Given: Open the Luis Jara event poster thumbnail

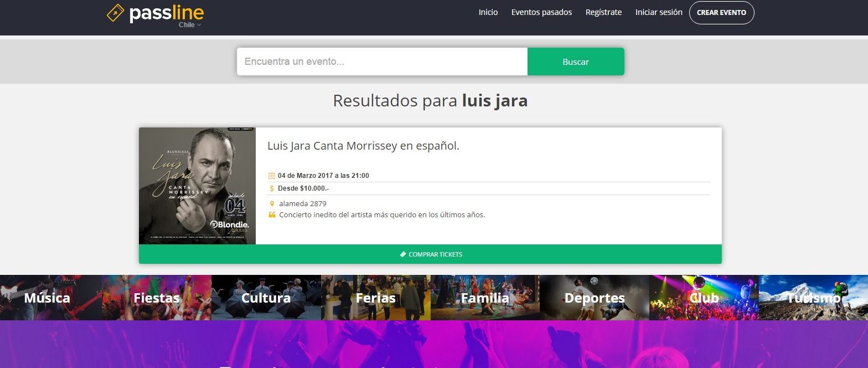Looking at the screenshot, I should (x=197, y=186).
